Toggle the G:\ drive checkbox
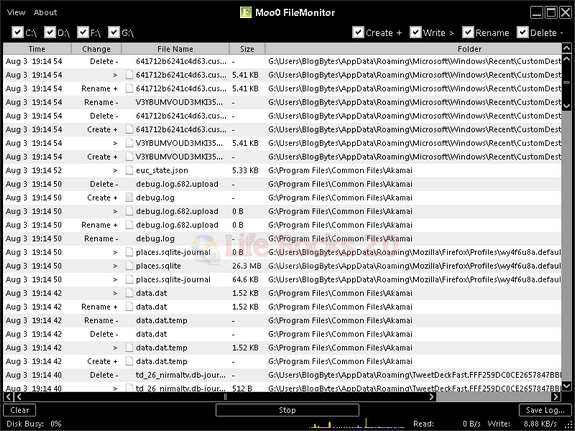The image size is (575, 431). pyautogui.click(x=114, y=32)
